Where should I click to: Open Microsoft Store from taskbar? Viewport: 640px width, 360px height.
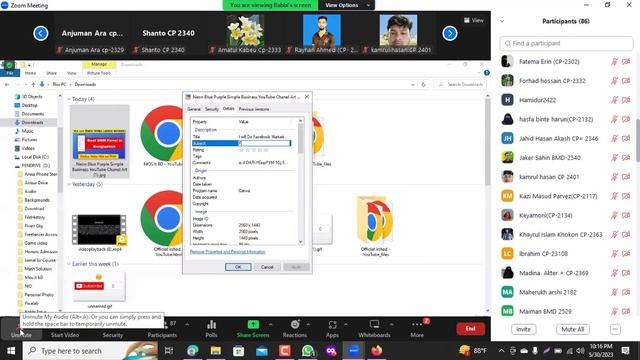(x=238, y=351)
